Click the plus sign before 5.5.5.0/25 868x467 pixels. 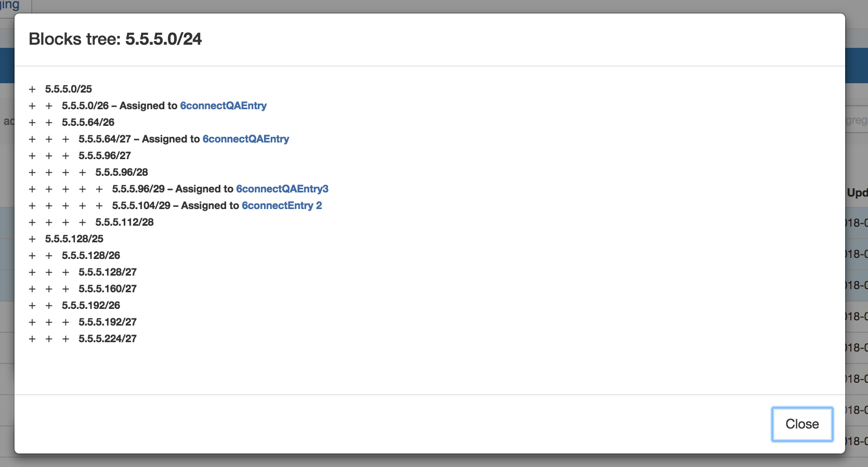[x=32, y=89]
